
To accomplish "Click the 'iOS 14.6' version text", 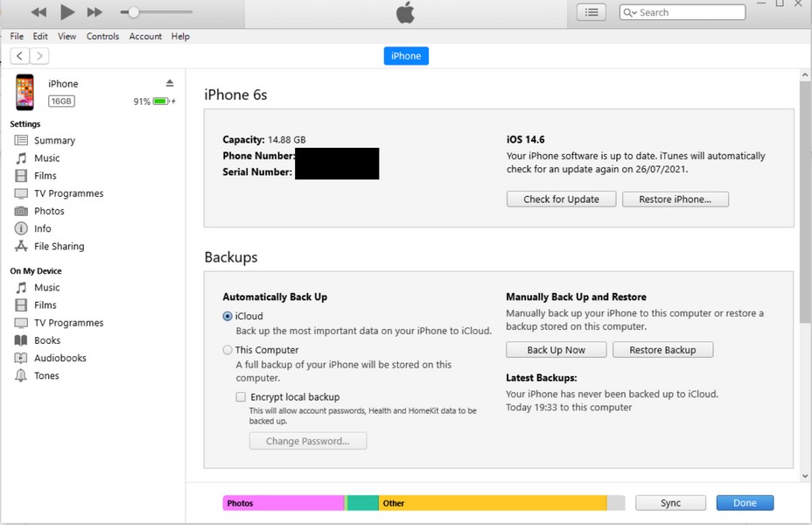I will tap(526, 139).
